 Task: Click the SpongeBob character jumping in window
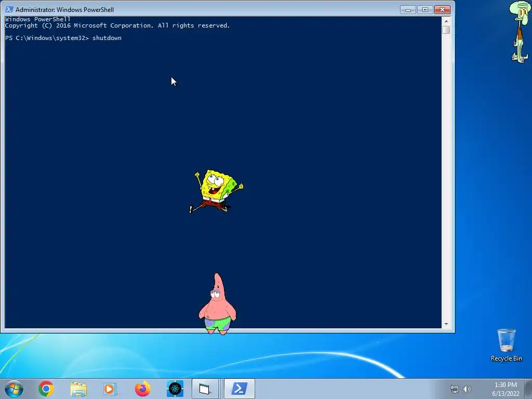pyautogui.click(x=216, y=191)
